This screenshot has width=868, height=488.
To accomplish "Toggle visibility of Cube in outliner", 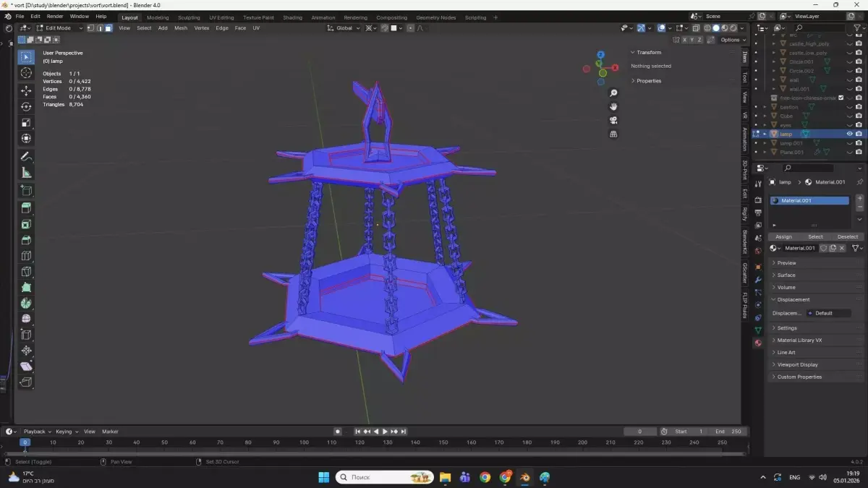I will [x=849, y=116].
